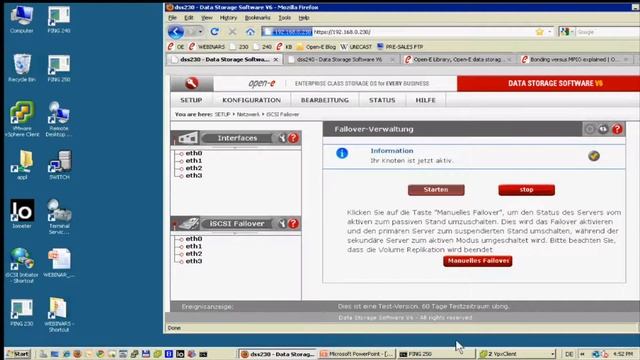Image resolution: width=640 pixels, height=360 pixels.
Task: Click iSCSI Failover panel help icon
Action: pos(293,224)
